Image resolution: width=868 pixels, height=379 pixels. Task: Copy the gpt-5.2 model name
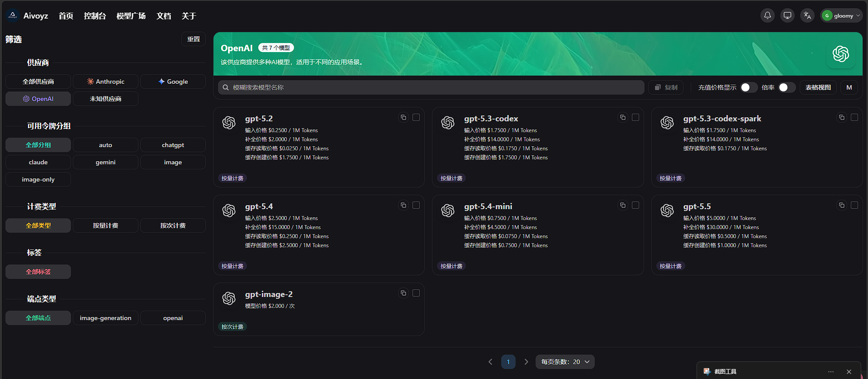click(x=403, y=117)
